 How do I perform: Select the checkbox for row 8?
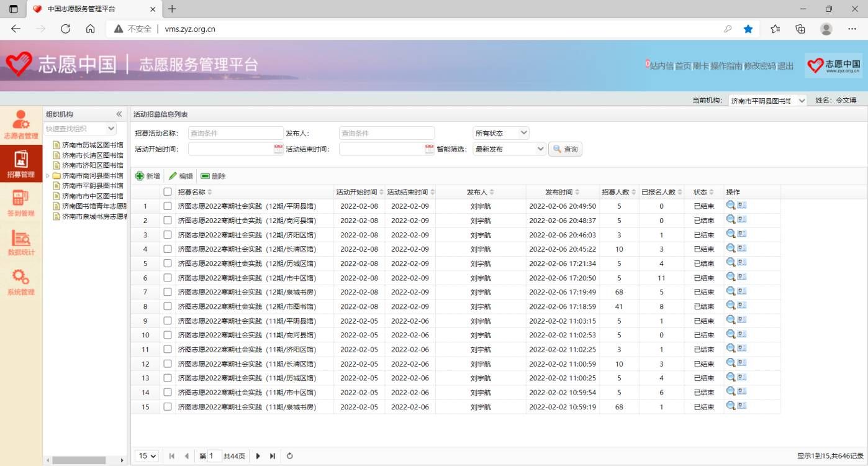click(x=168, y=306)
